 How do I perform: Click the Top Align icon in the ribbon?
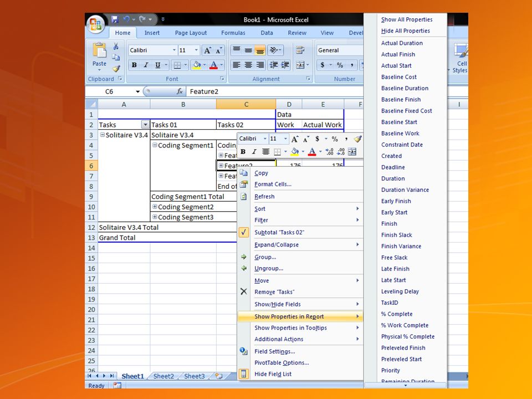tap(237, 50)
